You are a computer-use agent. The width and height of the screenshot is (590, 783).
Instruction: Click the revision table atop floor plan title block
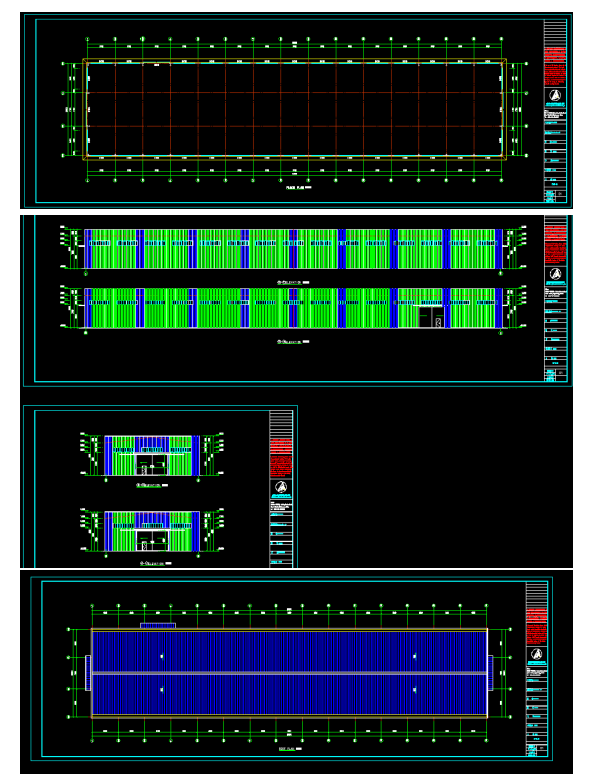coord(555,33)
